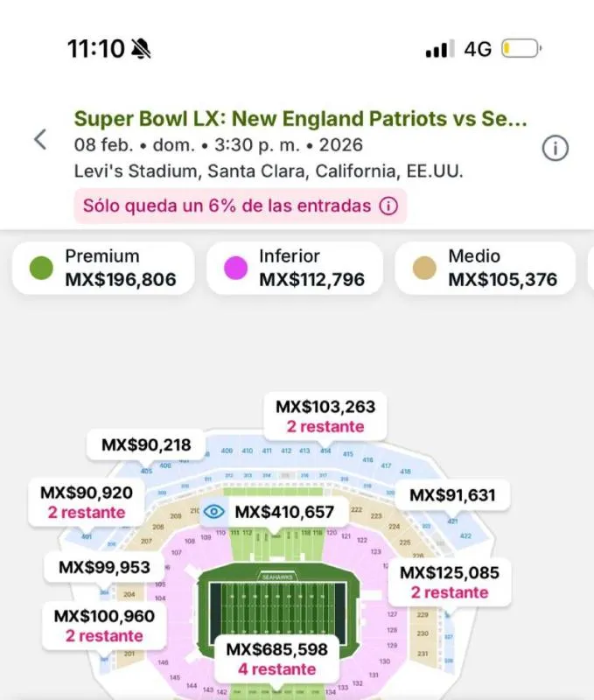Tap the battery indicator icon
594x700 pixels.
(521, 51)
